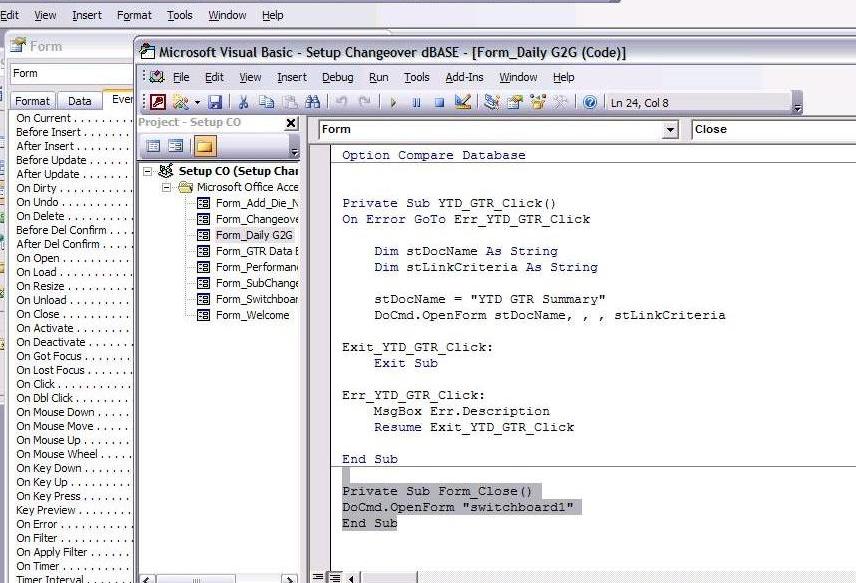Viewport: 856px width, 583px height.
Task: Open the Access Format menu
Action: click(134, 15)
